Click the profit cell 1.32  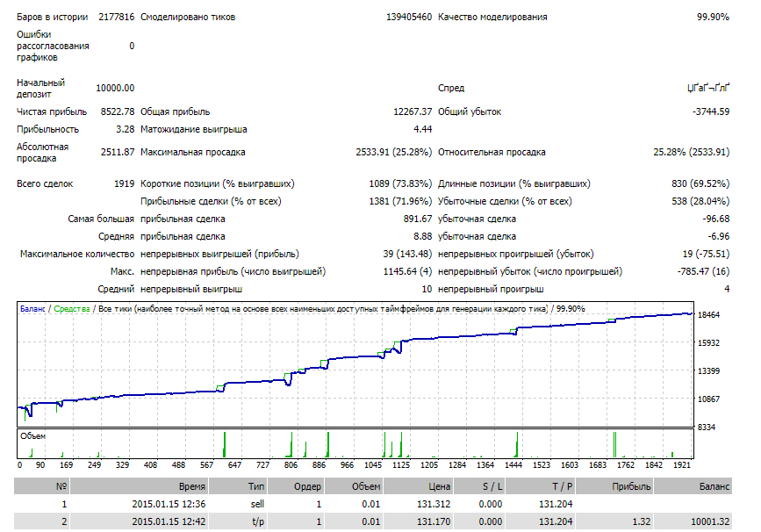tap(641, 521)
